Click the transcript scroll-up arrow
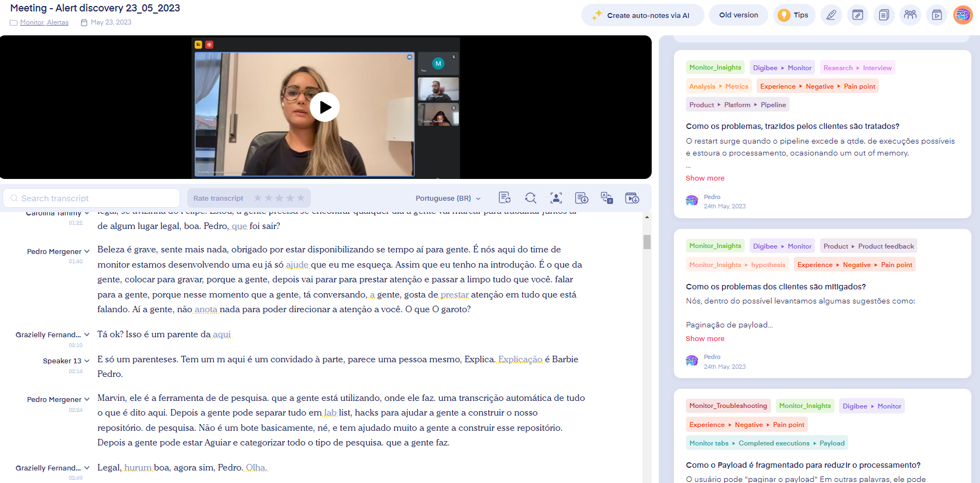This screenshot has width=980, height=483. pos(647,217)
